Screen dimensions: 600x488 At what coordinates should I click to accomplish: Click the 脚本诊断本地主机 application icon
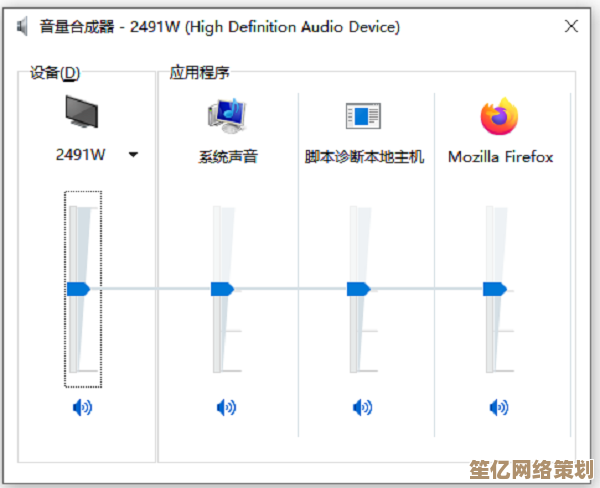[363, 116]
